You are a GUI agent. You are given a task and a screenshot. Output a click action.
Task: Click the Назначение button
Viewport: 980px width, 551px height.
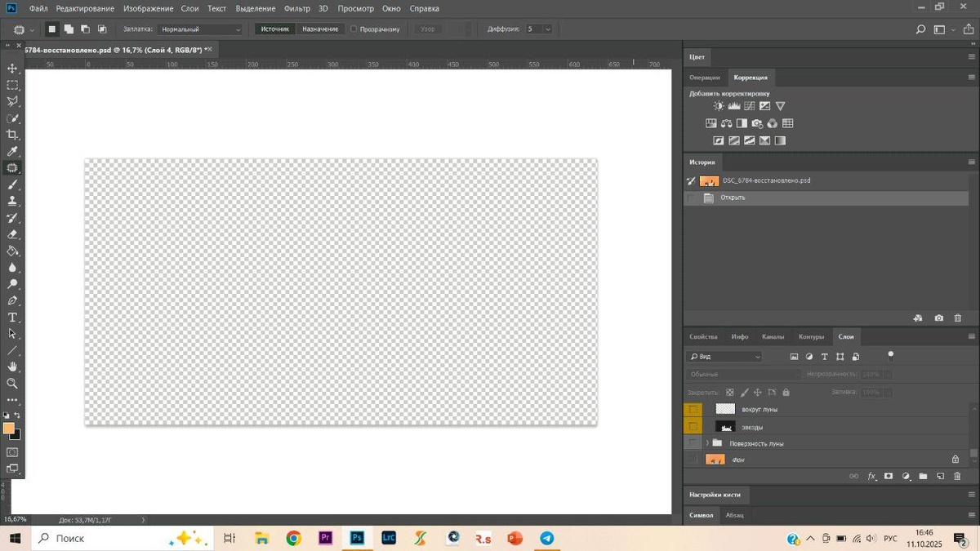tap(320, 29)
